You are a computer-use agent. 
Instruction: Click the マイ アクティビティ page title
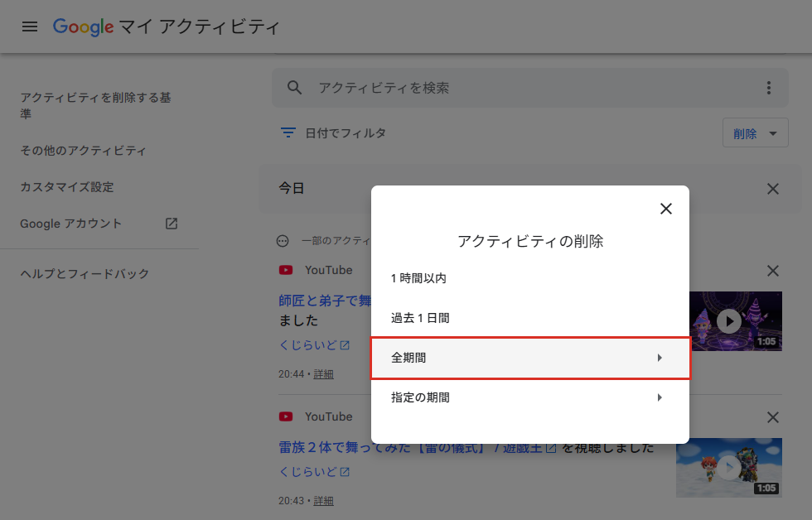click(x=200, y=26)
